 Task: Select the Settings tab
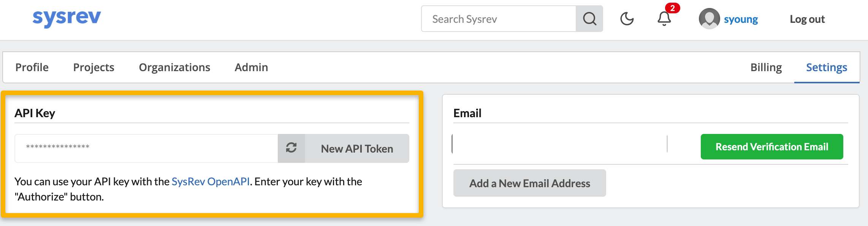pyautogui.click(x=827, y=67)
